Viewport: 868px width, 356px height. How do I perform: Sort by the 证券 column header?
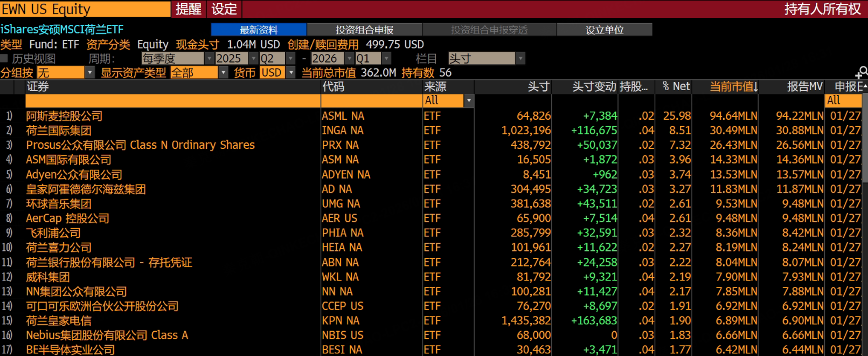click(172, 87)
